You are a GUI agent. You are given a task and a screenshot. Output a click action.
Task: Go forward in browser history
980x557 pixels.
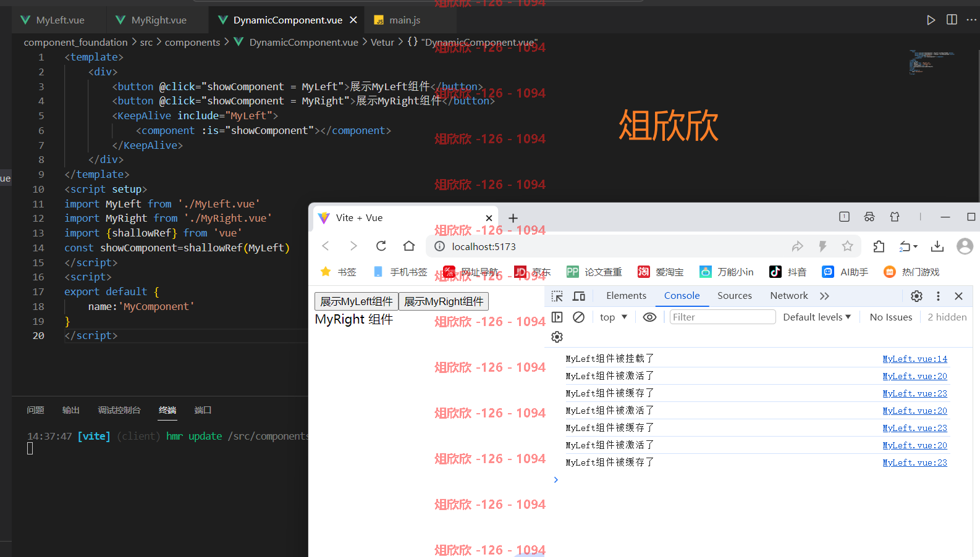(x=353, y=246)
